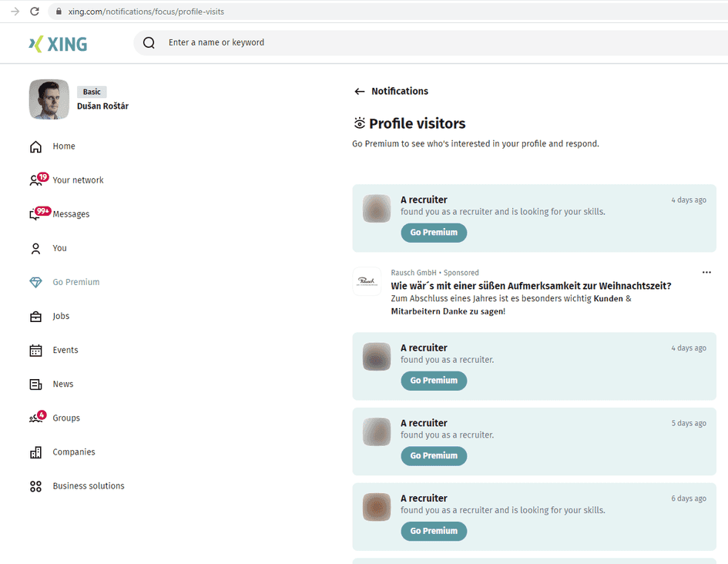This screenshot has width=728, height=564.
Task: Click the You profile icon
Action: 35,247
